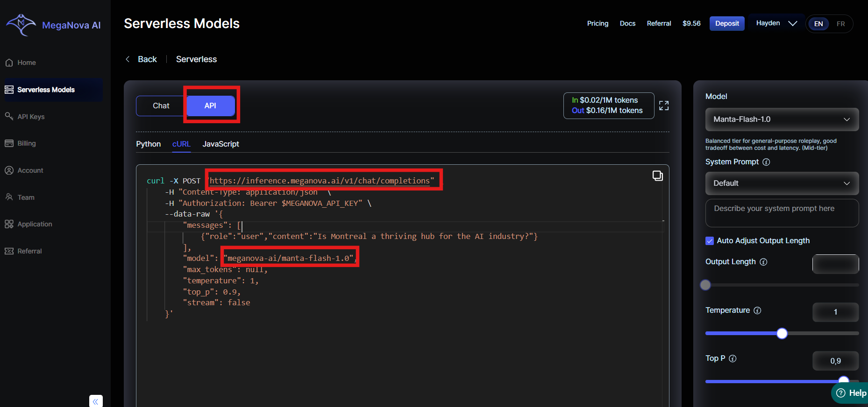Click the Temperature slider handle
The image size is (868, 407).
(782, 333)
